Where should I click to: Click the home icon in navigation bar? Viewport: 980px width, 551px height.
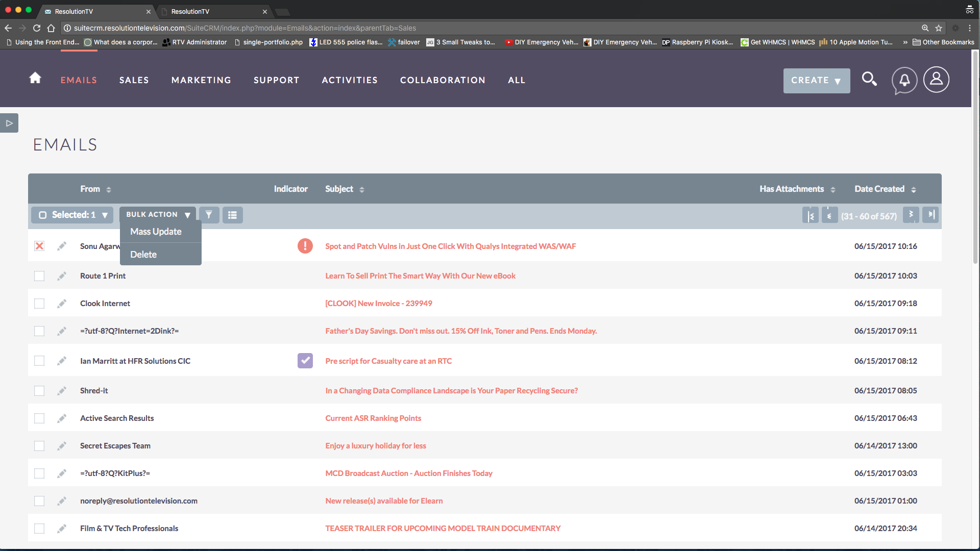[x=35, y=78]
